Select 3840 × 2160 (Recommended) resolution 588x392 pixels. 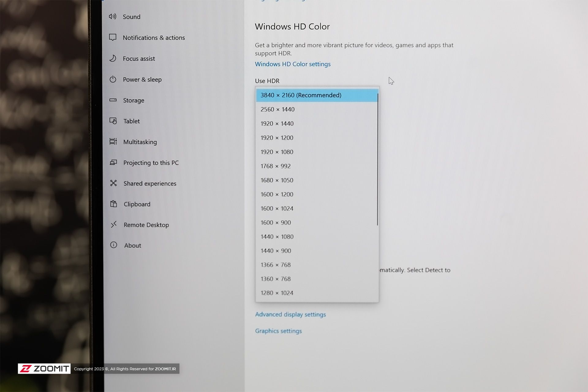(x=301, y=95)
